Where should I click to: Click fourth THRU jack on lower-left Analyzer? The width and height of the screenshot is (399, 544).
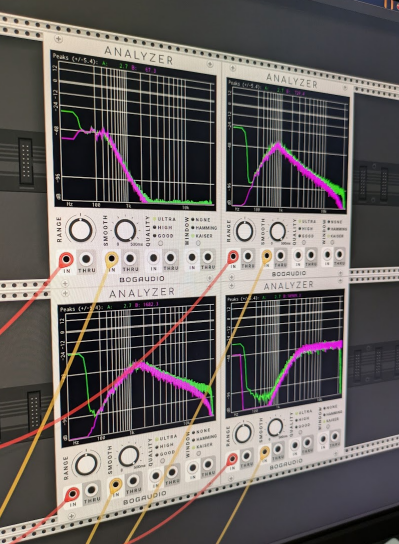(208, 464)
